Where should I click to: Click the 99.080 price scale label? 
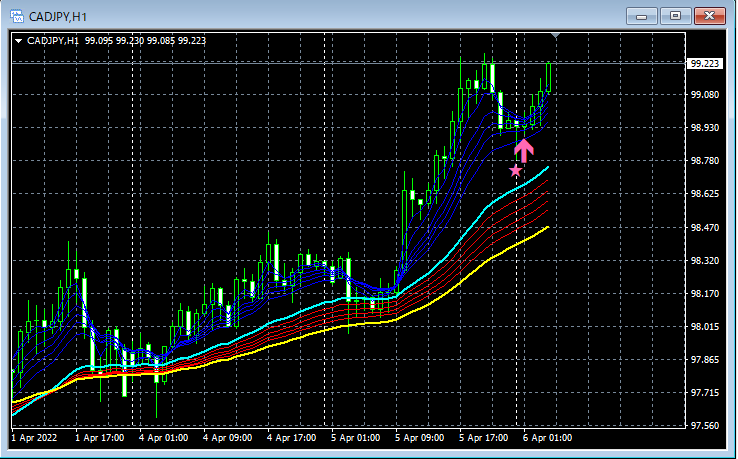click(705, 95)
